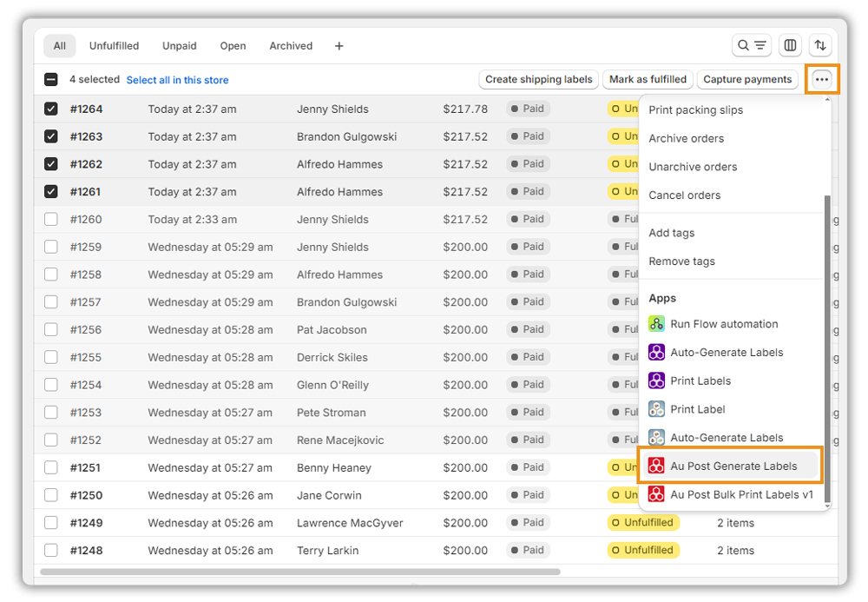Check order #1248 checkbox
Viewport: 868px width, 602px height.
click(x=51, y=550)
